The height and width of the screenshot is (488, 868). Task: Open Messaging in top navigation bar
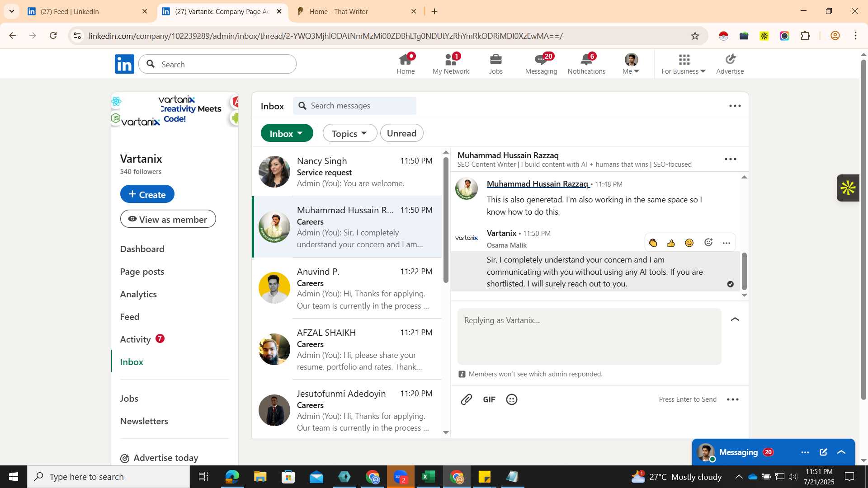[541, 64]
